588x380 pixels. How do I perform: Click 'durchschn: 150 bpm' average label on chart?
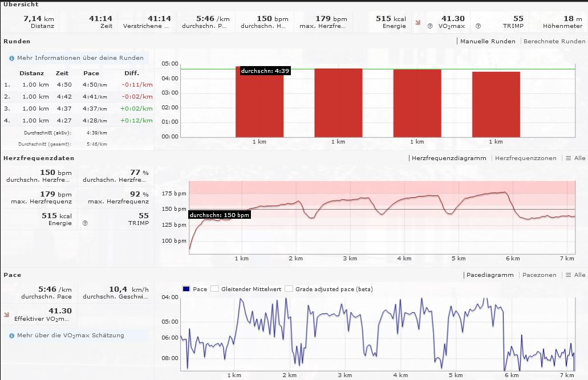click(220, 215)
